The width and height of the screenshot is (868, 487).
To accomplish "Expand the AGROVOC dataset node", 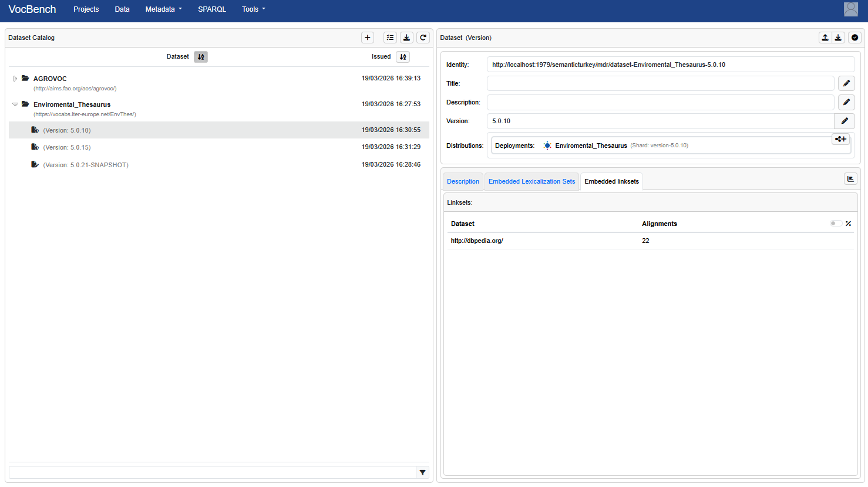I will pyautogui.click(x=15, y=79).
